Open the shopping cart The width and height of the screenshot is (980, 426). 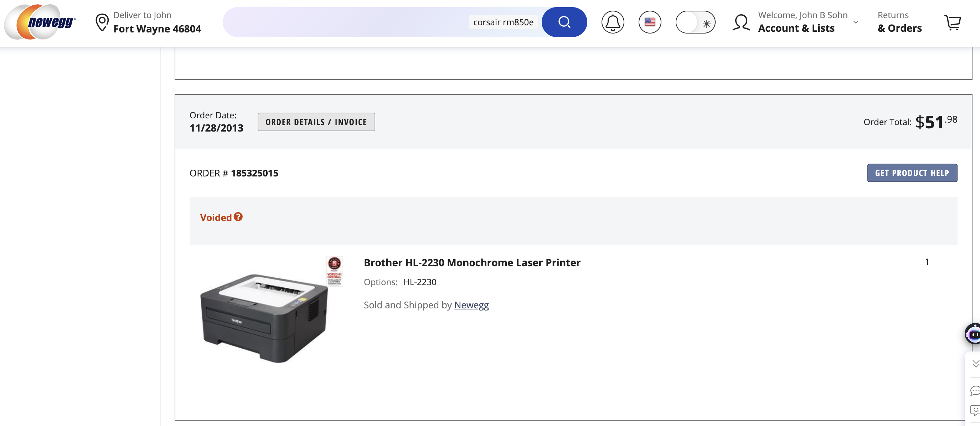click(x=953, y=22)
